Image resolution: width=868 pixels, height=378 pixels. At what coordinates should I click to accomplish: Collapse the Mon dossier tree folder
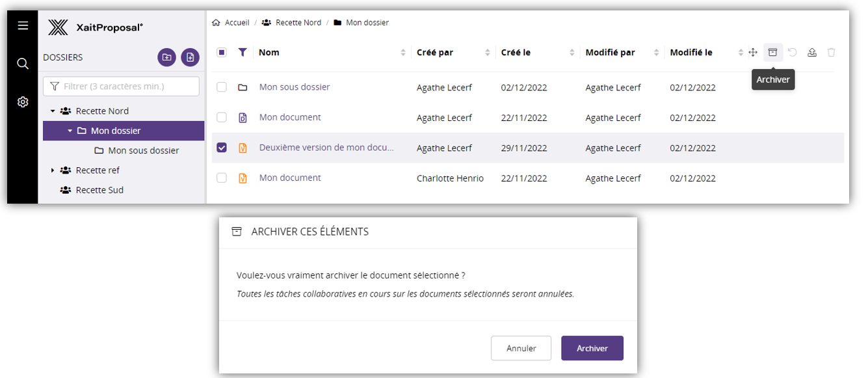[70, 131]
